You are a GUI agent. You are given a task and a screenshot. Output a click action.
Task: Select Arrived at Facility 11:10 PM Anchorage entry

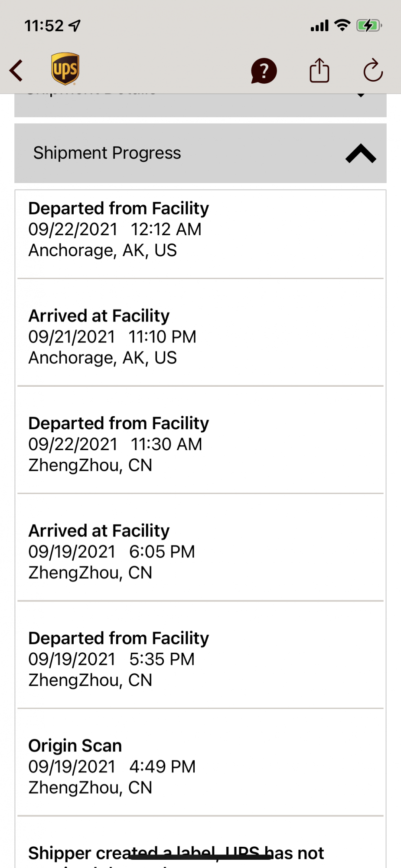[x=200, y=332]
